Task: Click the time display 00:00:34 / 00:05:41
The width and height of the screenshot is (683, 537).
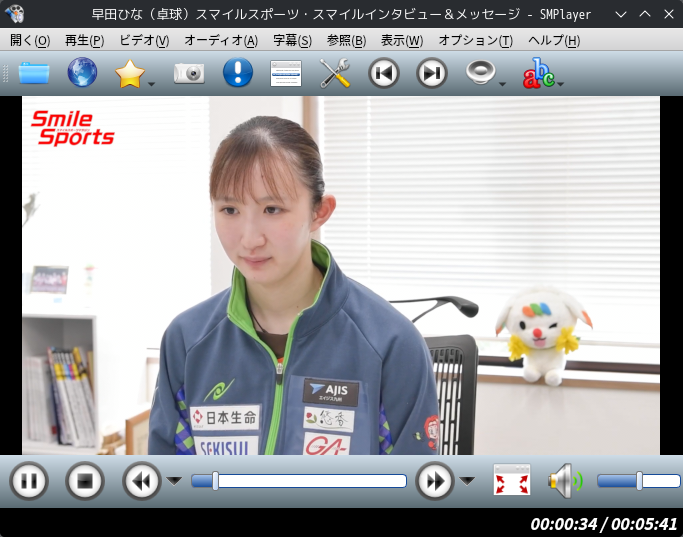Action: 603,523
